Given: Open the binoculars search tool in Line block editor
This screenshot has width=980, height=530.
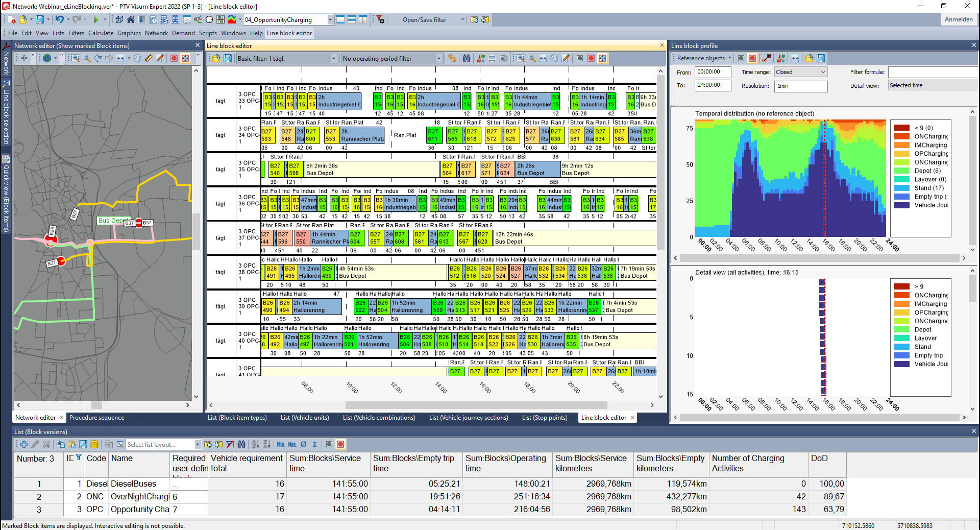Looking at the screenshot, I should pos(467,58).
